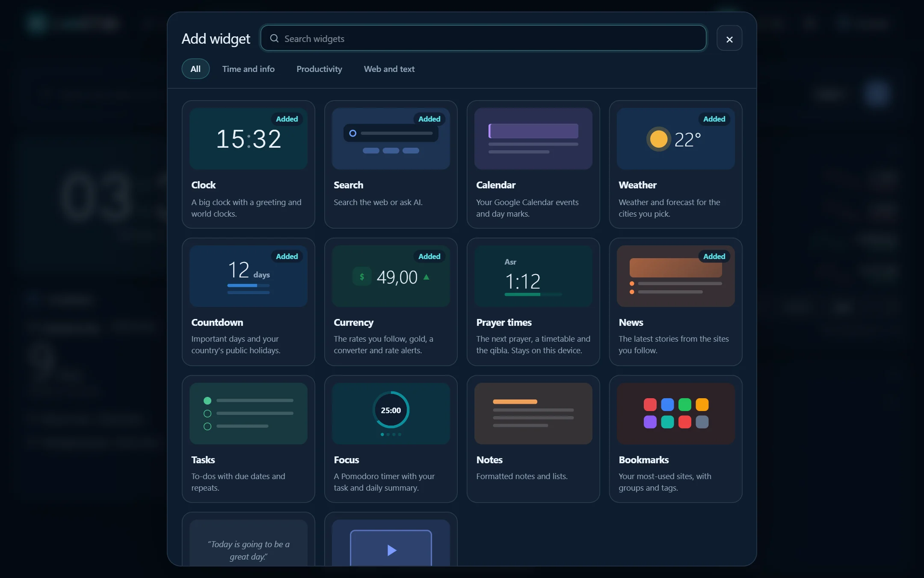Click the Added badge on the Countdown card

(x=287, y=256)
